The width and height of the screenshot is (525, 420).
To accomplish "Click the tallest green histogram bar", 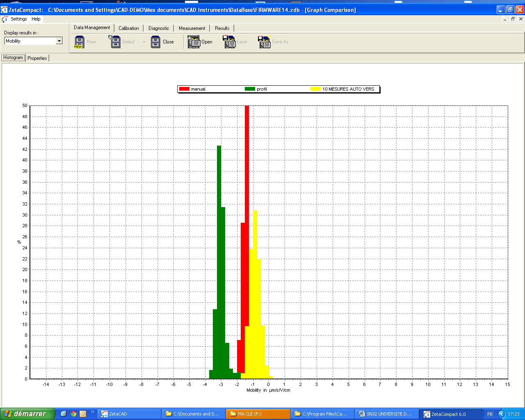I will pyautogui.click(x=219, y=262).
